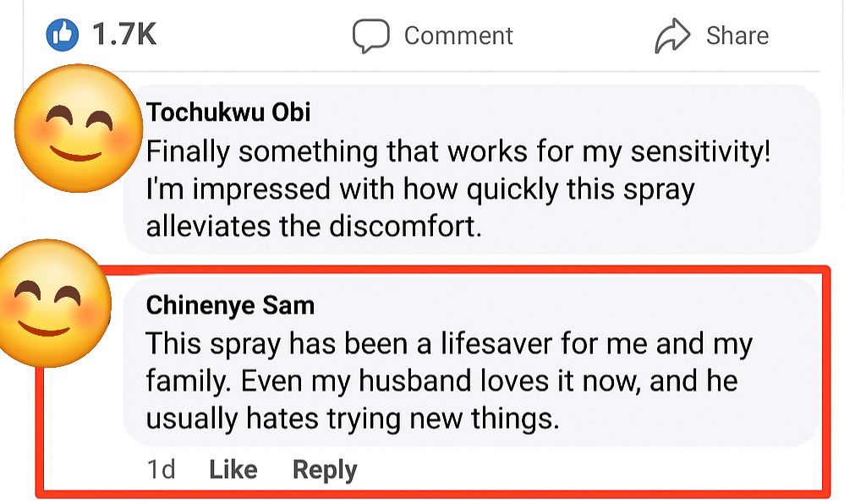
Task: Click the "This spray has been a lifesaver" line
Action: tap(449, 344)
